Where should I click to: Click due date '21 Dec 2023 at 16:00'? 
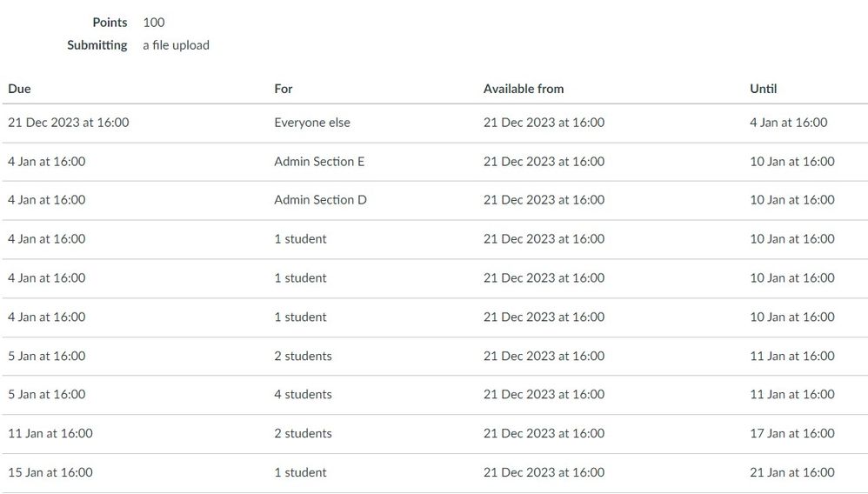click(x=69, y=123)
